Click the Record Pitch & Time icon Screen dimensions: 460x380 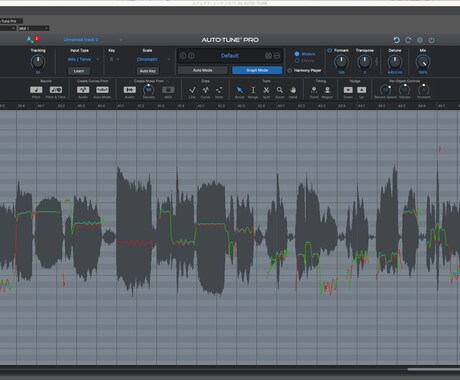coord(56,90)
